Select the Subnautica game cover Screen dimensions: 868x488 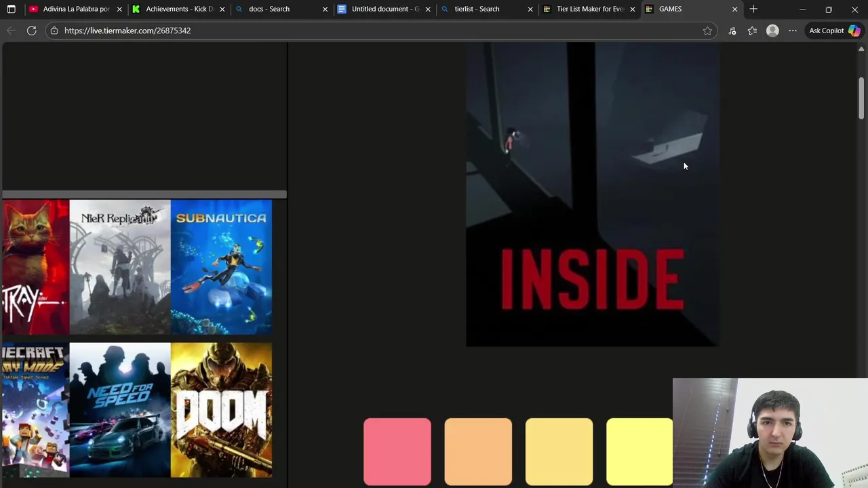pyautogui.click(x=222, y=267)
